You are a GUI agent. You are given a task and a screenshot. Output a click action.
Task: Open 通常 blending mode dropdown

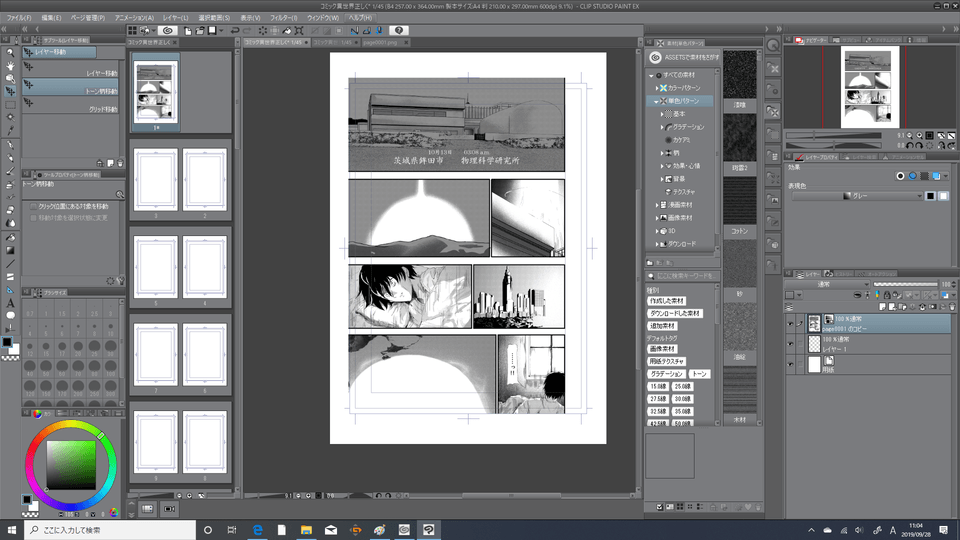click(828, 284)
